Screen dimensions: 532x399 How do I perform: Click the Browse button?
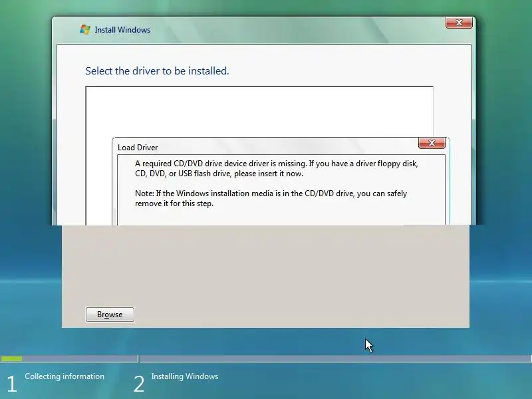110,314
